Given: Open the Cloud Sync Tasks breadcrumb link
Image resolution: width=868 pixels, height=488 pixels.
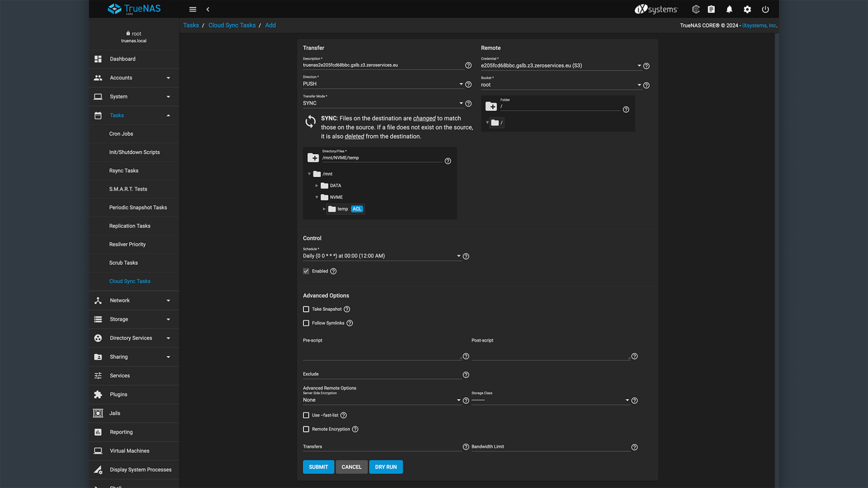Looking at the screenshot, I should pos(232,25).
